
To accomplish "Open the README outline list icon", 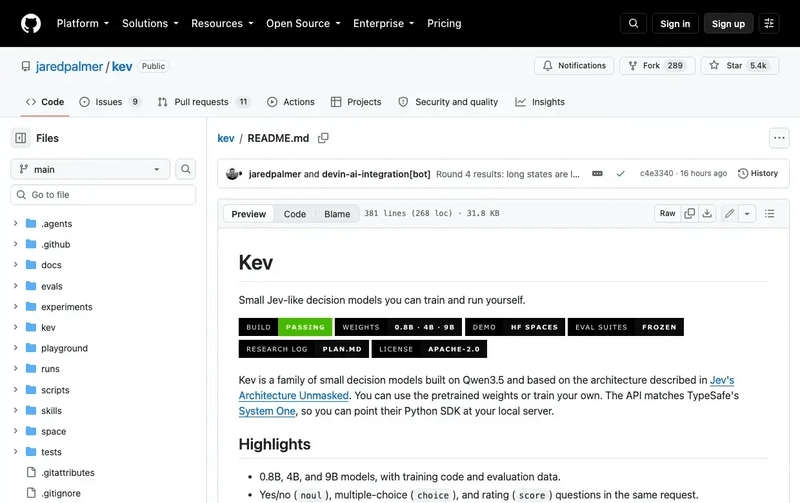I will coord(769,213).
